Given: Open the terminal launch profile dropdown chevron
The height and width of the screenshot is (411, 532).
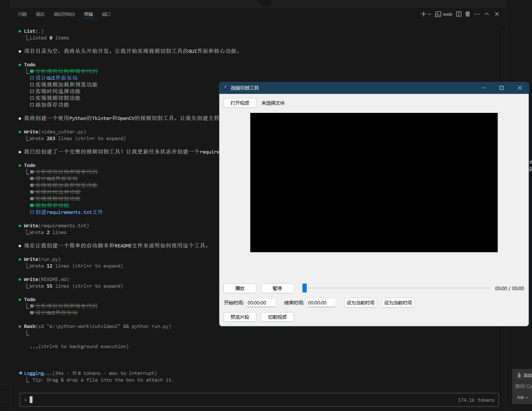Looking at the screenshot, I should [429, 14].
